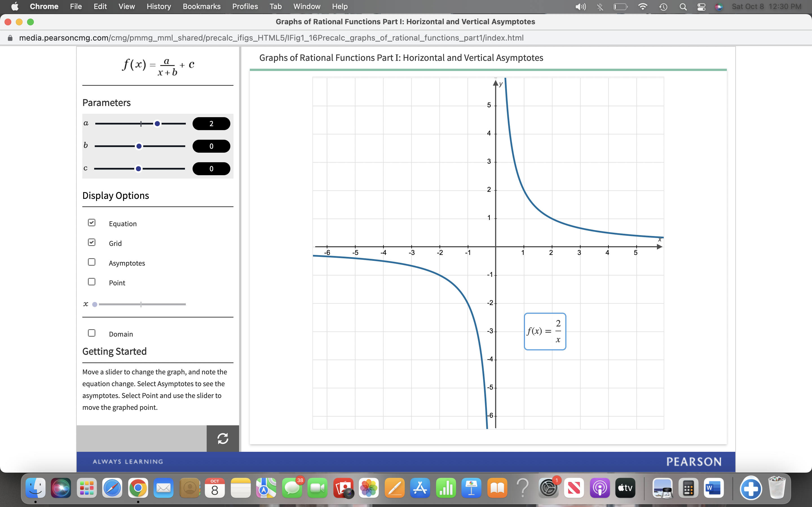Click the parameter b slider handle
Viewport: 812px width, 507px height.
139,146
